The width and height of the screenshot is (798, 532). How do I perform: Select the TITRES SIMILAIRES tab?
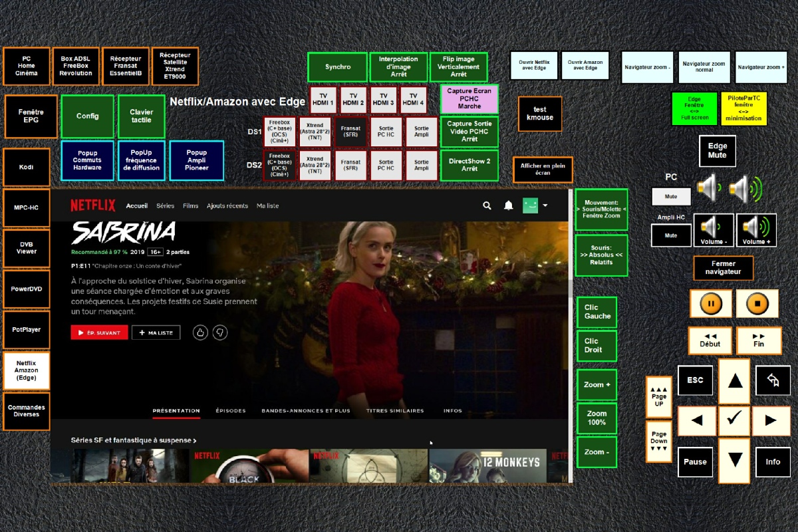pyautogui.click(x=395, y=411)
